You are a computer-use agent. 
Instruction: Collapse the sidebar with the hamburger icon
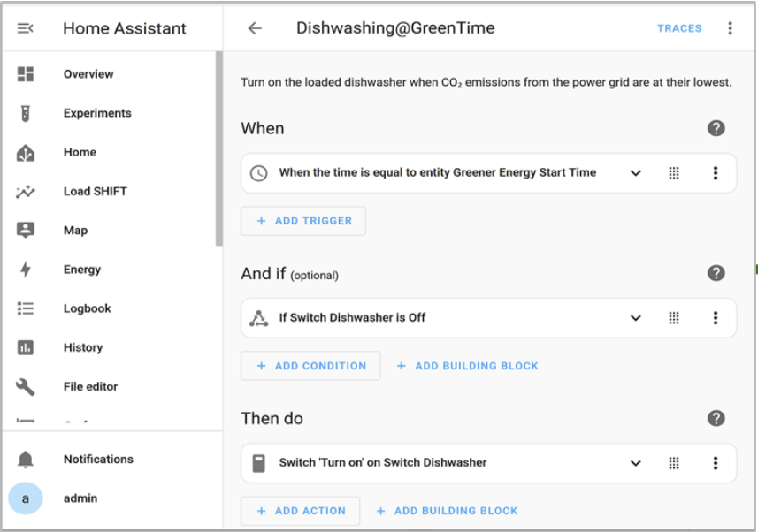(x=25, y=28)
